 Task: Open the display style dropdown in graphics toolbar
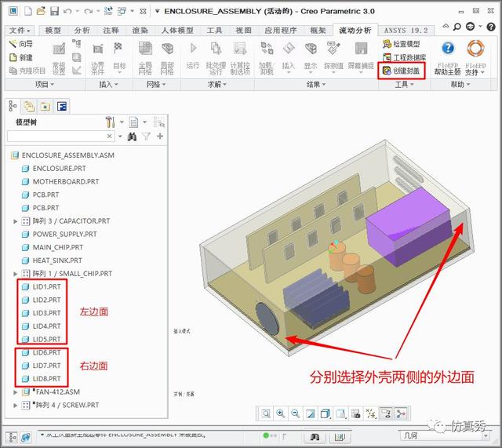(x=326, y=413)
